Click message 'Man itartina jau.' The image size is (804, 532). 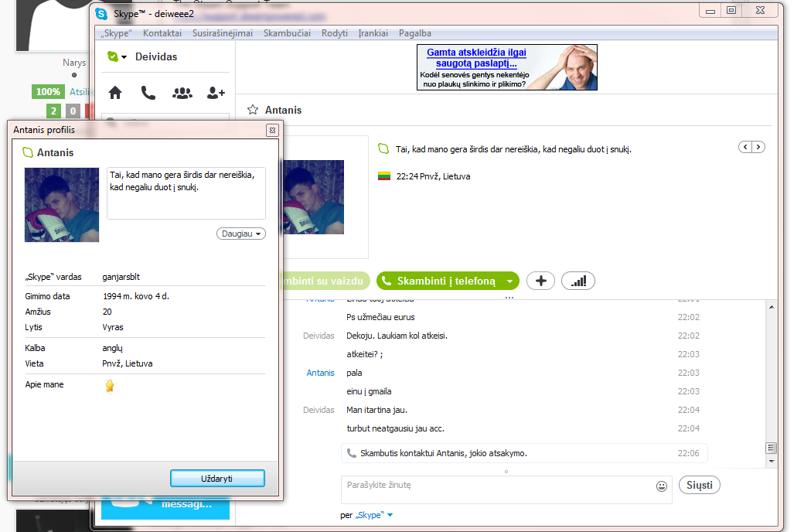377,410
